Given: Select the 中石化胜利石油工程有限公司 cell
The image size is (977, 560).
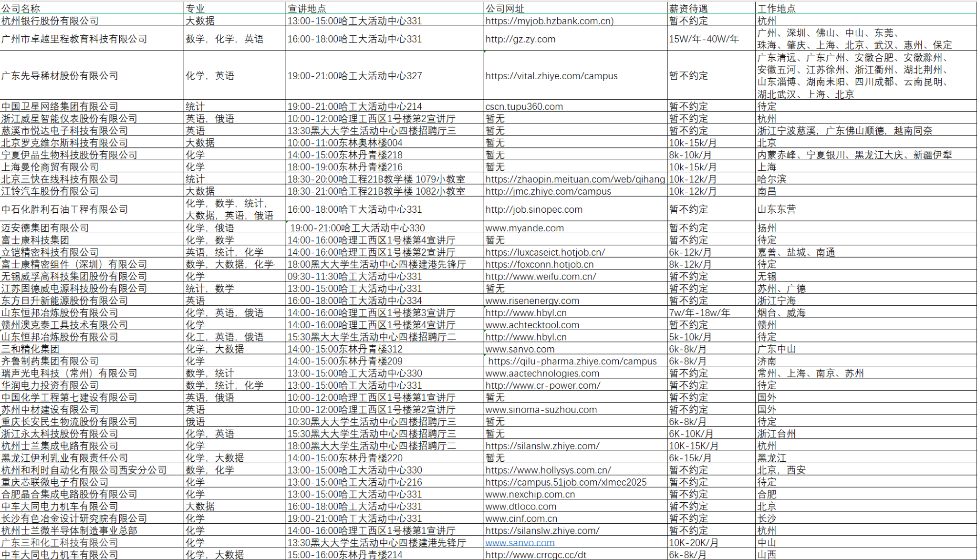Looking at the screenshot, I should pyautogui.click(x=64, y=209).
